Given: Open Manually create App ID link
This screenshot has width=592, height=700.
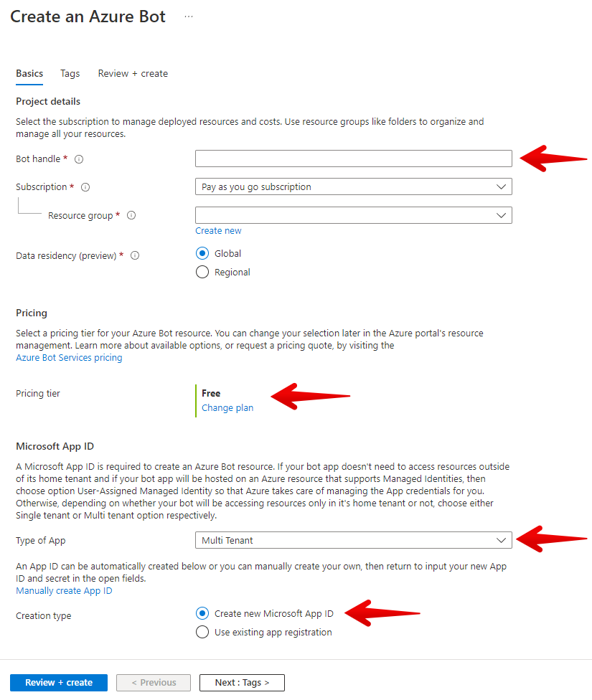Looking at the screenshot, I should point(64,591).
